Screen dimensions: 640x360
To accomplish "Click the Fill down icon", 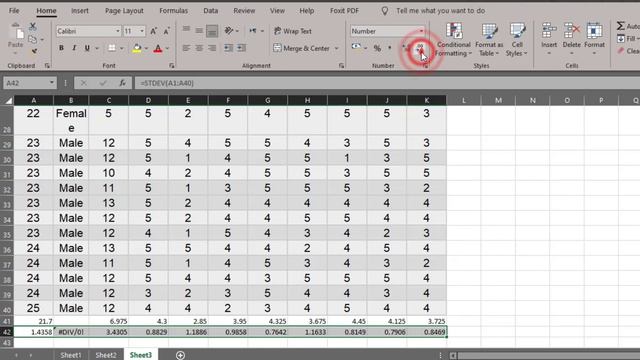I will tap(621, 39).
